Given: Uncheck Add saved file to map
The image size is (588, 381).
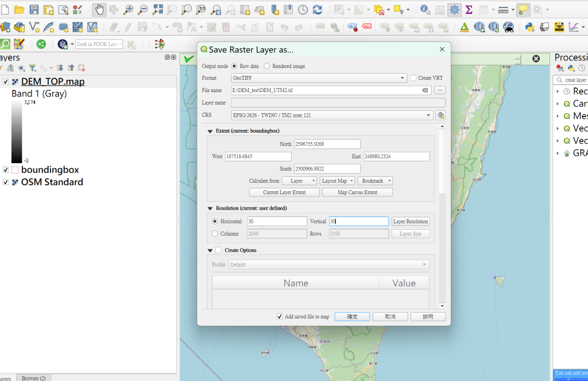Looking at the screenshot, I should click(280, 317).
